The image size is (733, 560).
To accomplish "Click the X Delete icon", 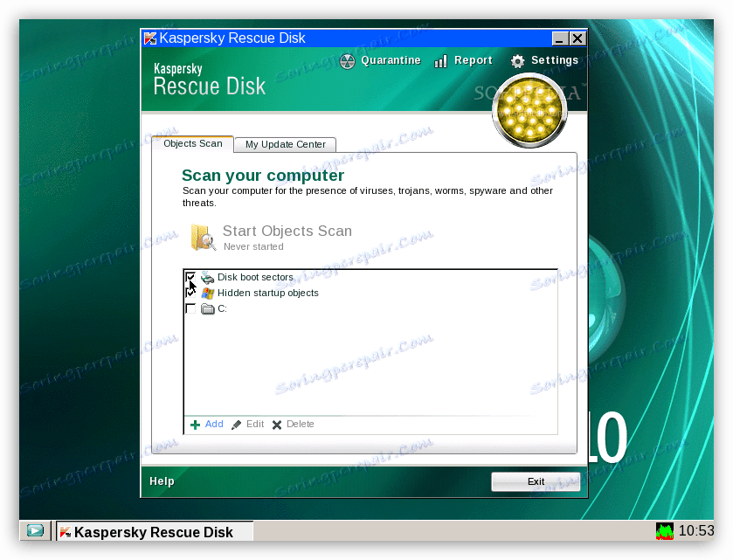I will coord(277,425).
